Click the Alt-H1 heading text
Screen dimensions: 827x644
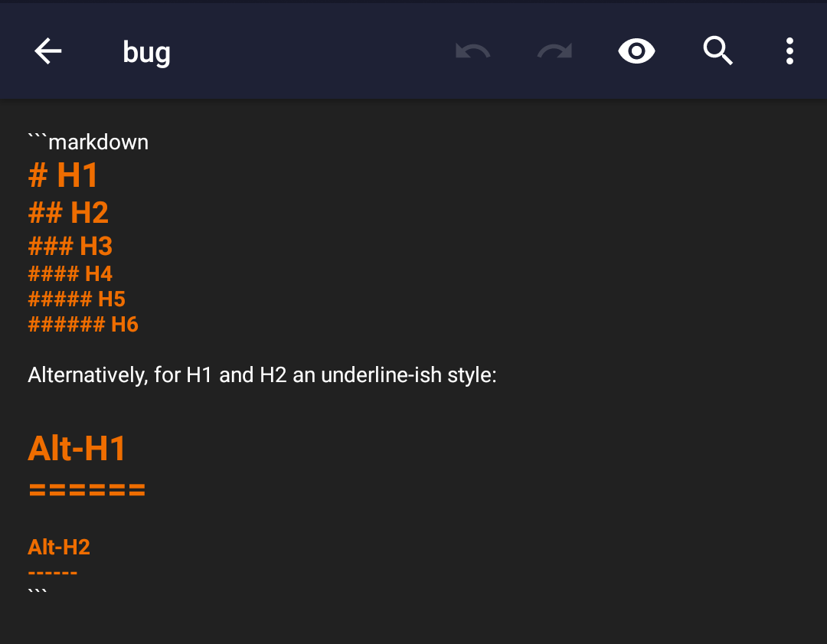pyautogui.click(x=77, y=448)
